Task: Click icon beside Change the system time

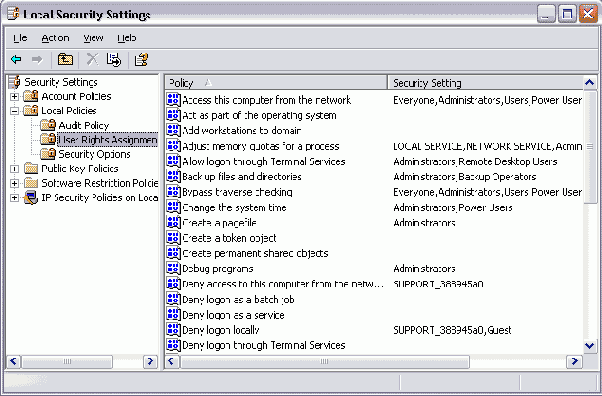Action: point(174,207)
